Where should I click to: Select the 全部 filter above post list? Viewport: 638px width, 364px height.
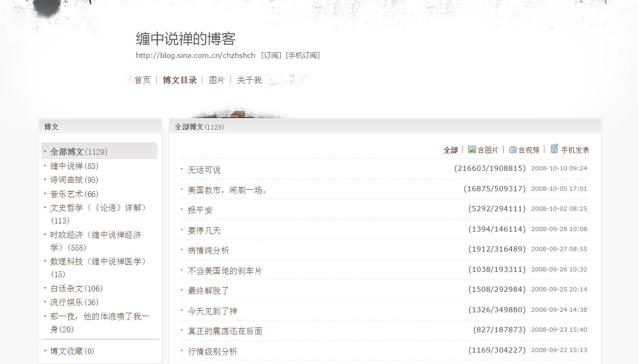coord(449,149)
